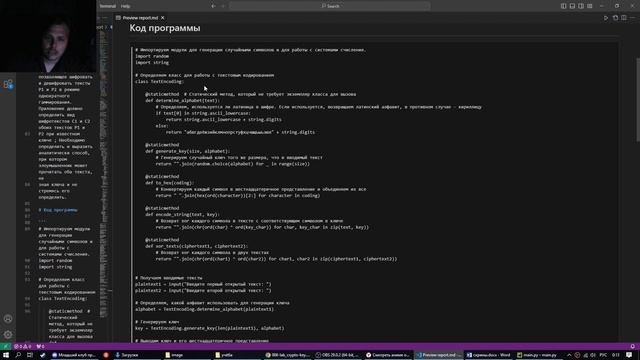Split the editor to the right
640x360 pixels.
pyautogui.click(x=624, y=18)
